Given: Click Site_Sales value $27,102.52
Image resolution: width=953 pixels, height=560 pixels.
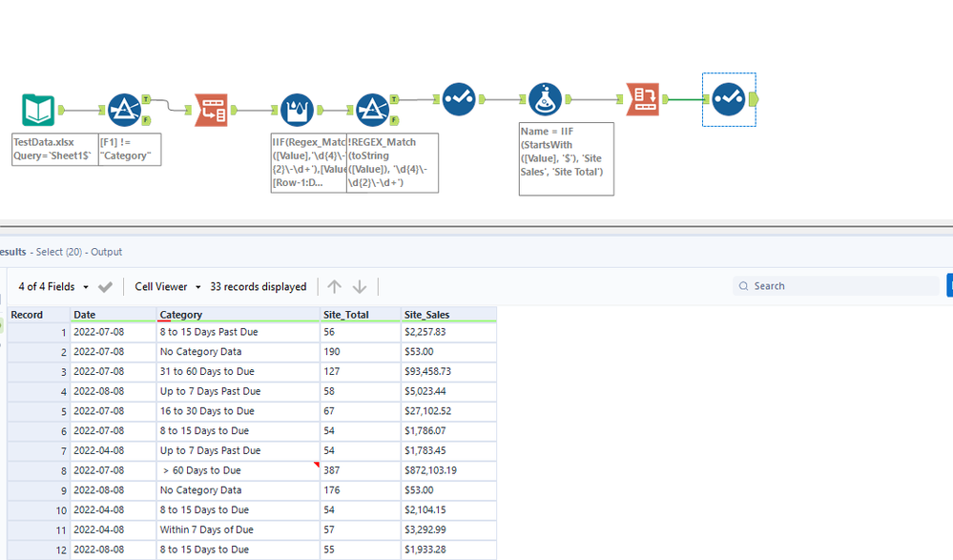Looking at the screenshot, I should tap(448, 411).
